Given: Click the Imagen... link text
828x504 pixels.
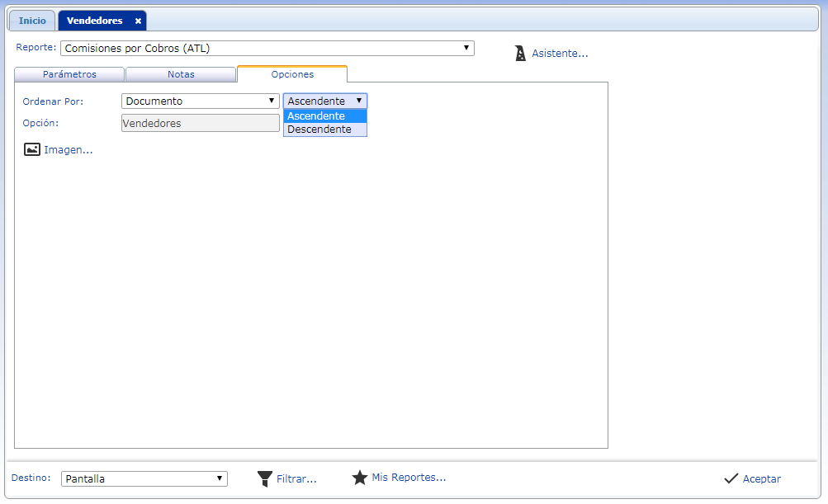Looking at the screenshot, I should point(69,150).
